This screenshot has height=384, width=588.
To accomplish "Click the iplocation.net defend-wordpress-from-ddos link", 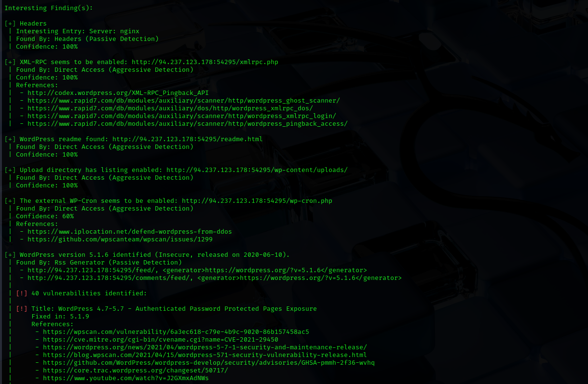I will pyautogui.click(x=129, y=232).
